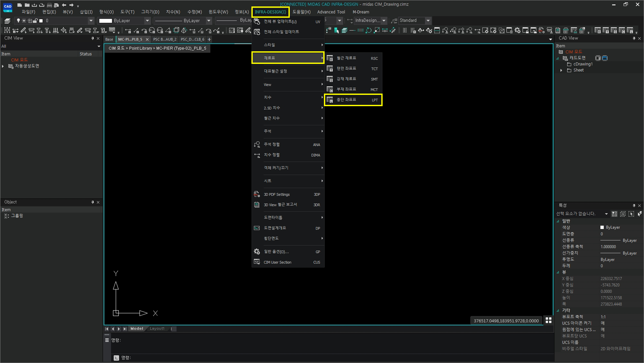Select 강재 재료표 SMT submenu item
Image resolution: width=644 pixels, height=363 pixels.
point(353,79)
